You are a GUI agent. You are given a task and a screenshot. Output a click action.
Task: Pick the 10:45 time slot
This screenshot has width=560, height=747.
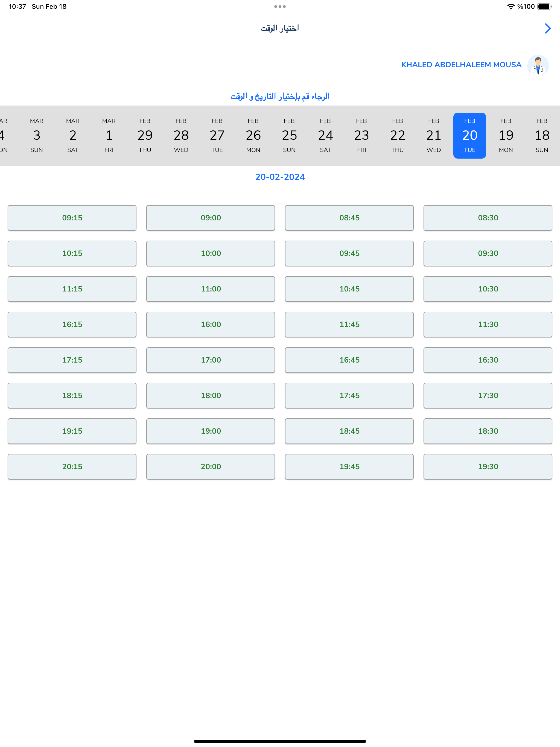pyautogui.click(x=349, y=289)
